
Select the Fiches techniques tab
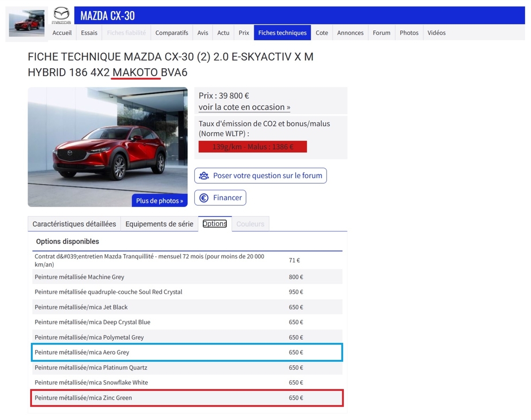[282, 33]
